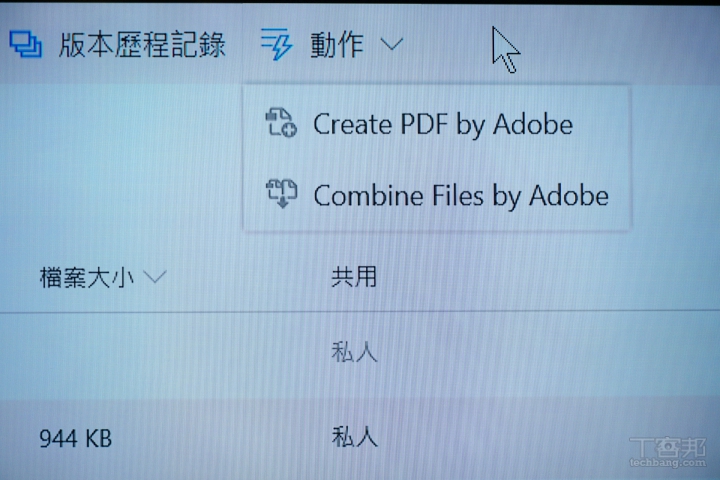This screenshot has width=720, height=480.
Task: Click the Create PDF icon
Action: [281, 123]
